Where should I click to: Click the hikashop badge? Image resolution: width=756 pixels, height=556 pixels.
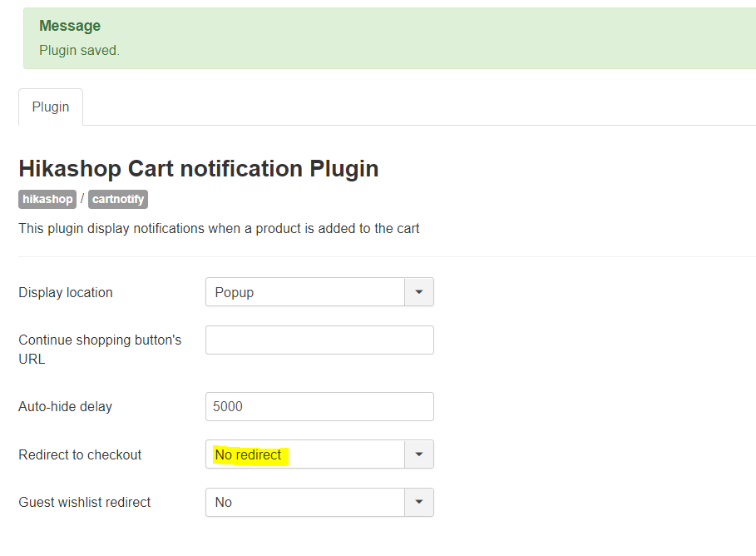pyautogui.click(x=47, y=199)
